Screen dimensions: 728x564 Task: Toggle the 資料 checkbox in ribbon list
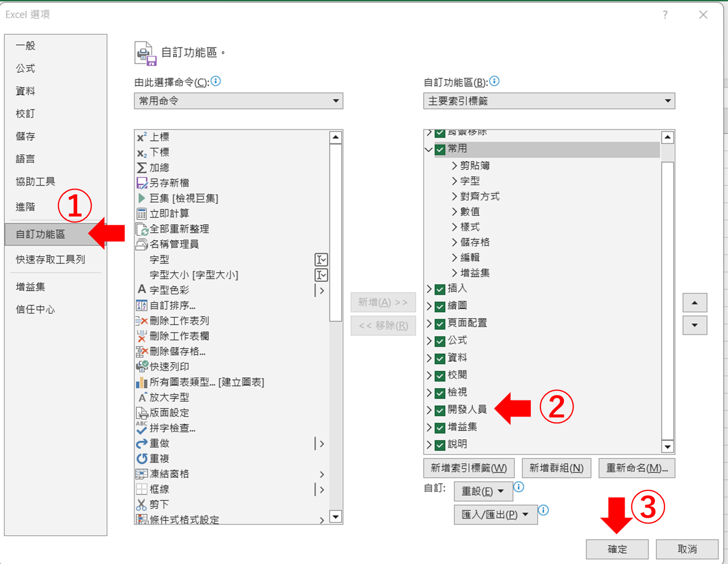pyautogui.click(x=440, y=358)
